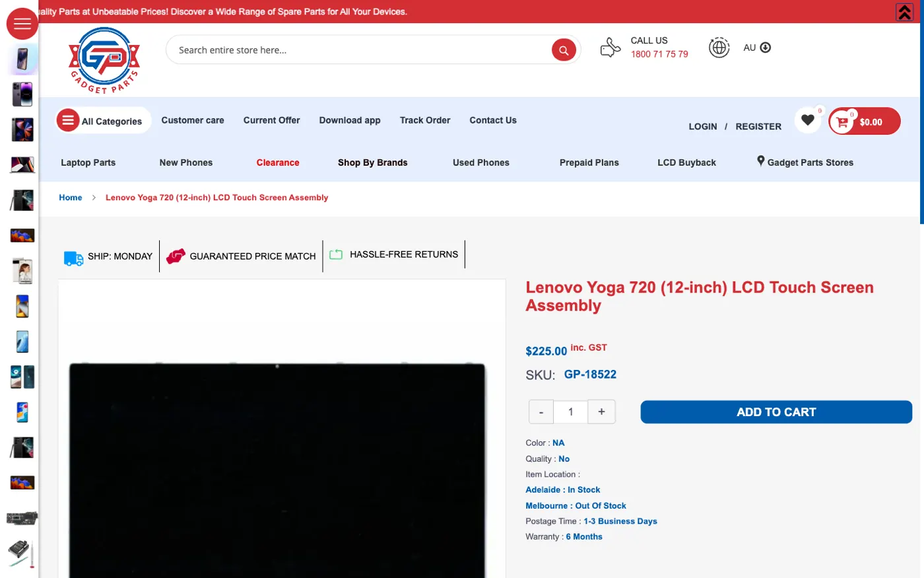
Task: Open the Download app menu item
Action: point(350,120)
